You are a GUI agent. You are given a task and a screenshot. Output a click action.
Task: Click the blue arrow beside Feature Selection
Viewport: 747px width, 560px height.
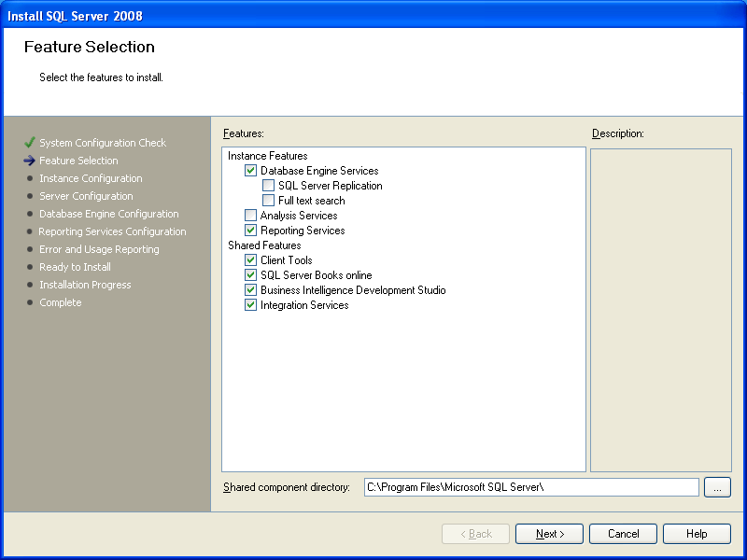[30, 161]
